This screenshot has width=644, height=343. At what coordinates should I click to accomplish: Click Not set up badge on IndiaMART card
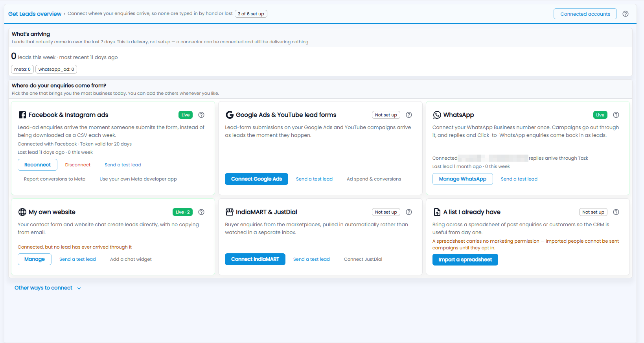386,212
